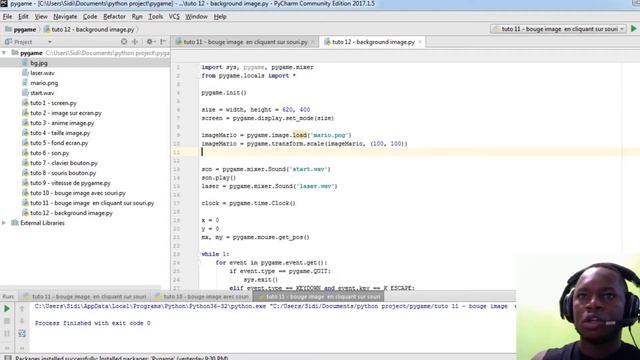Screen dimensions: 640x360
Task: Select tuto 2 - image sur ecran.py
Action: pyautogui.click(x=66, y=113)
